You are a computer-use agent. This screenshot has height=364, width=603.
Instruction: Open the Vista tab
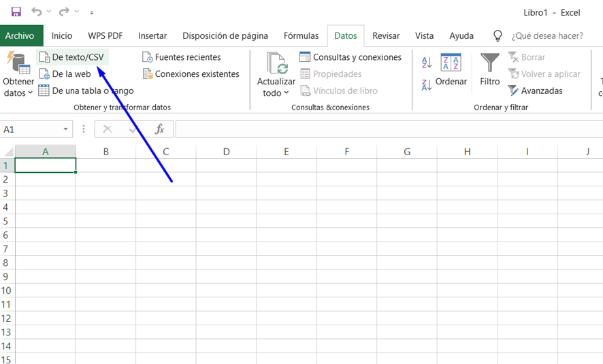(x=424, y=36)
